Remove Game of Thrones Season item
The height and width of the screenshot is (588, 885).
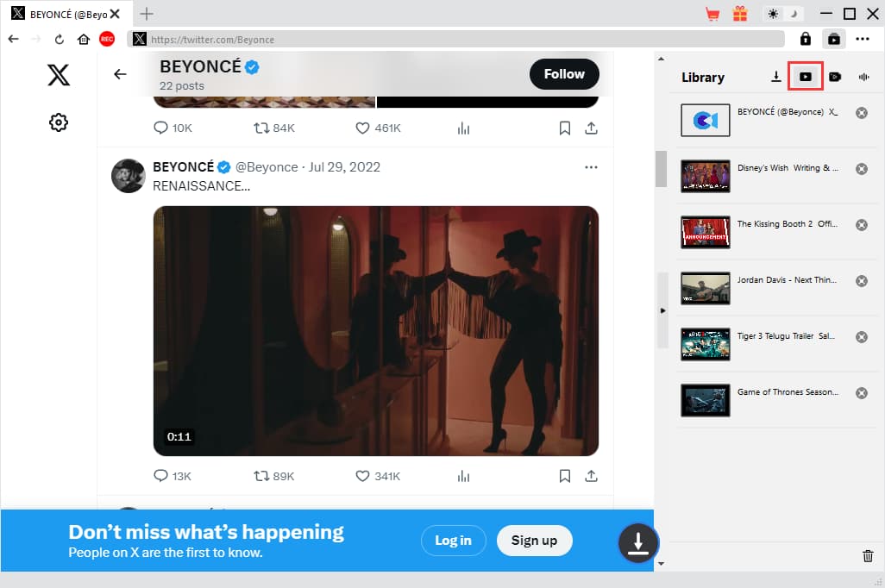(862, 393)
